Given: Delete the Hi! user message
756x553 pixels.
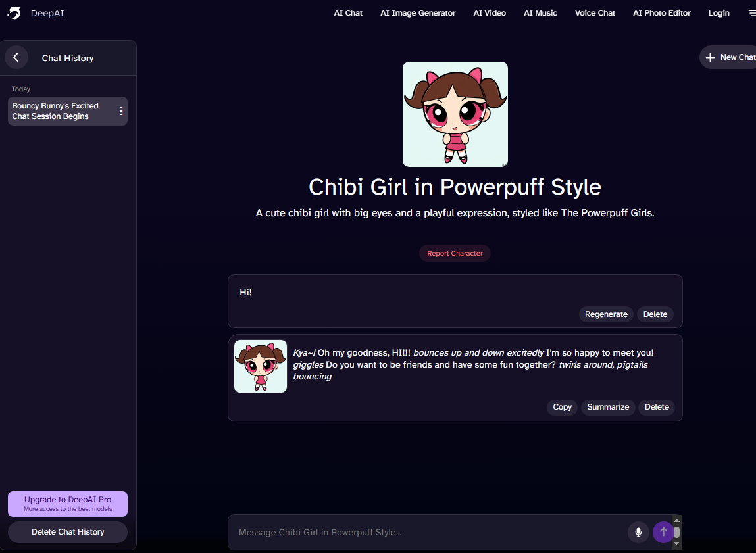Looking at the screenshot, I should click(x=655, y=314).
